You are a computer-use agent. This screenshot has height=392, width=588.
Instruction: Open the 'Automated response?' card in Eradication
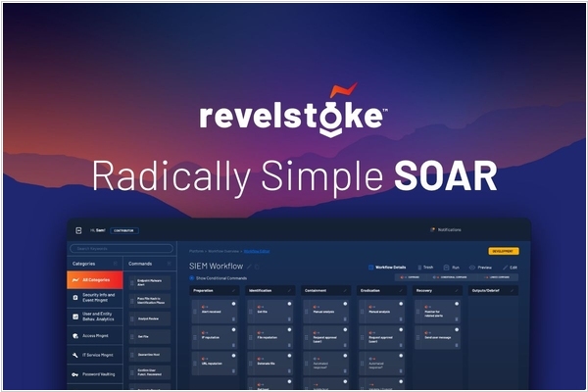tap(381, 364)
